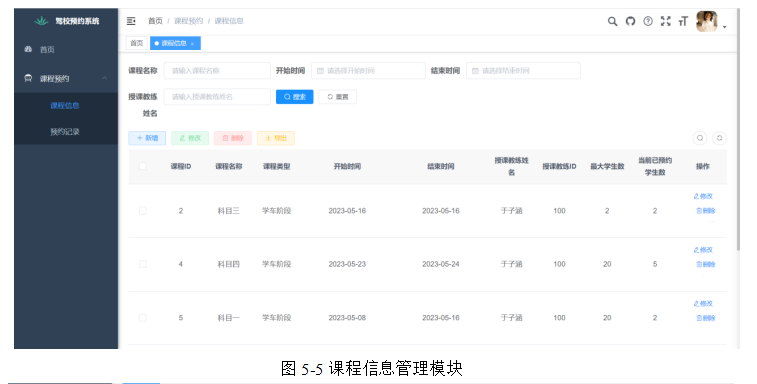Select 预约记录 in the sidebar submenu
Viewport: 757px width, 384px height.
coord(66,131)
